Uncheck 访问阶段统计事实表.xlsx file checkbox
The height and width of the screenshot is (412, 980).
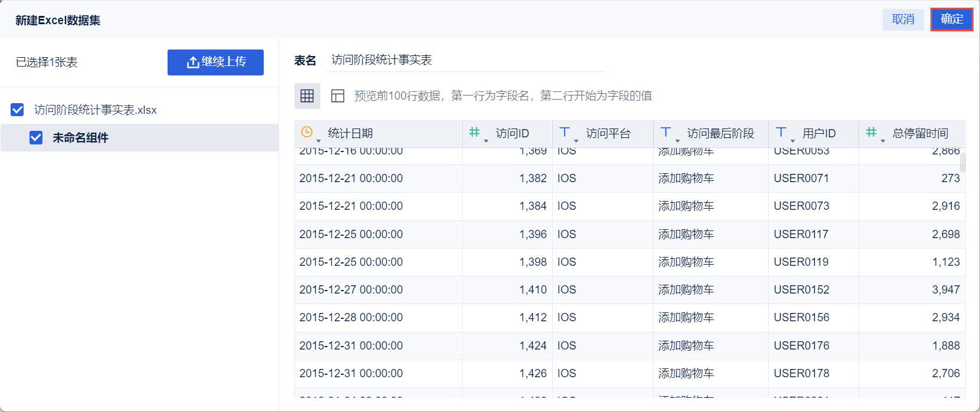point(18,110)
